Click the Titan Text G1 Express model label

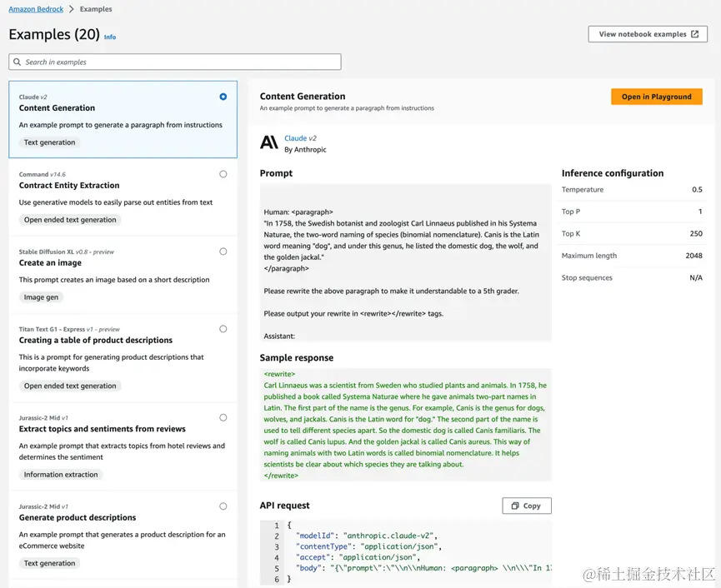coord(69,329)
